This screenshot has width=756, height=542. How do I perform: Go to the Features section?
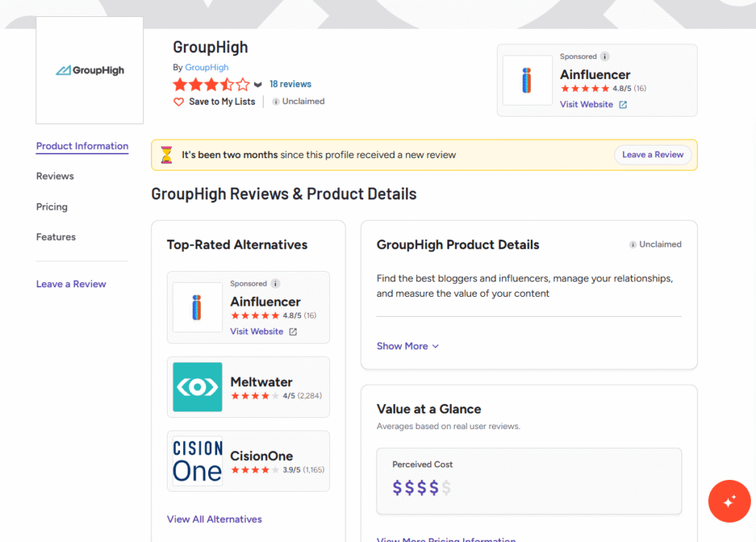click(x=56, y=237)
